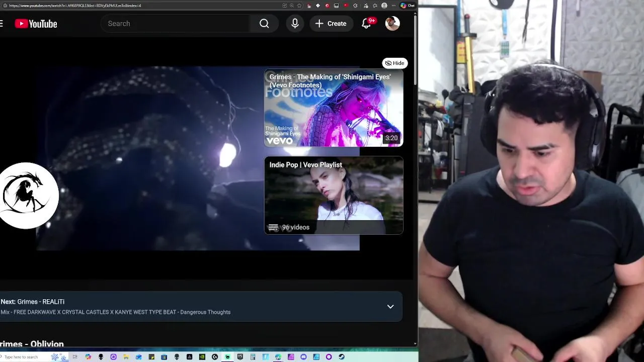Open Epic Games Launcher on taskbar

240,357
